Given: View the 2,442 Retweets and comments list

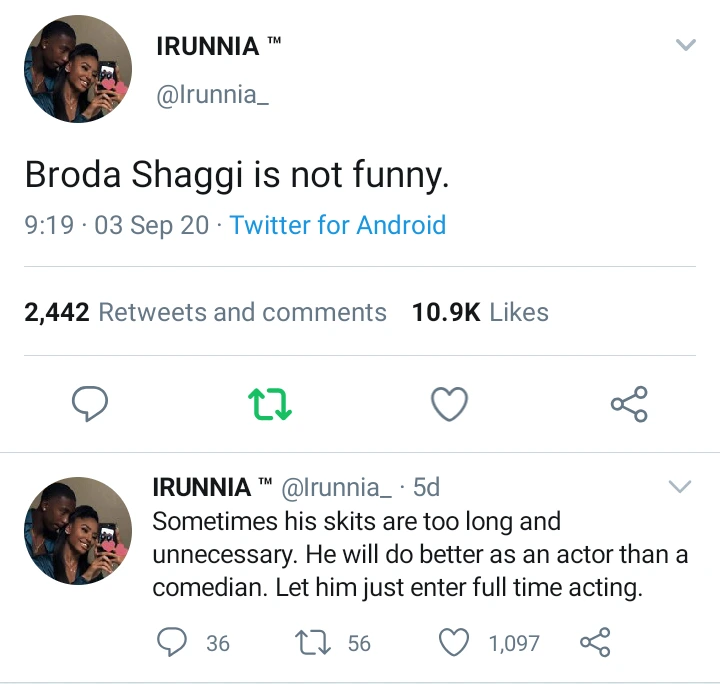Looking at the screenshot, I should 205,312.
